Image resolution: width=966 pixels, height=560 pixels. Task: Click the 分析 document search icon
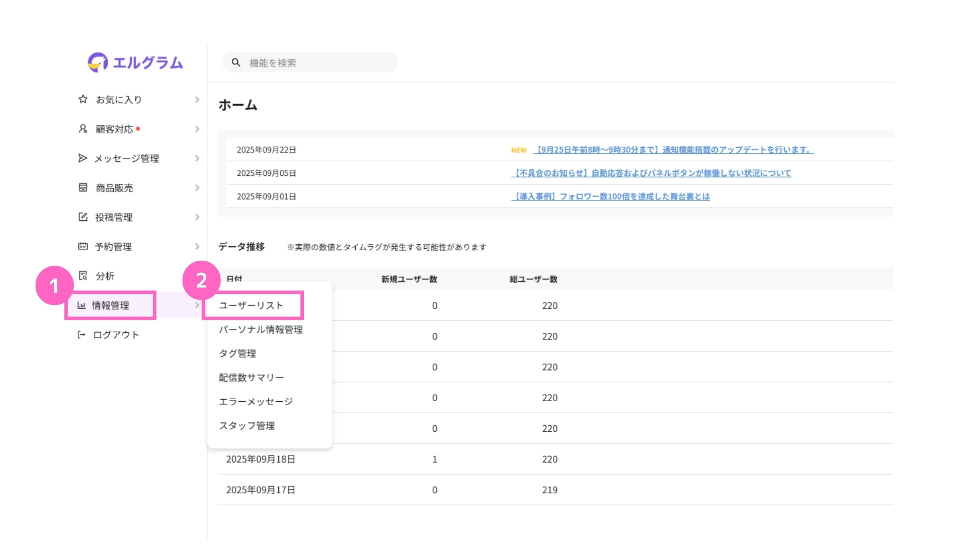(83, 275)
